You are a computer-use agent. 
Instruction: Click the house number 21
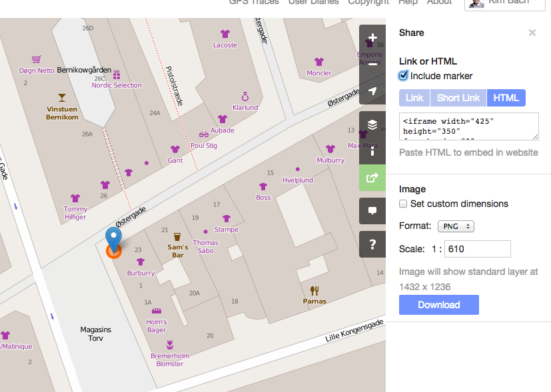[x=165, y=230]
